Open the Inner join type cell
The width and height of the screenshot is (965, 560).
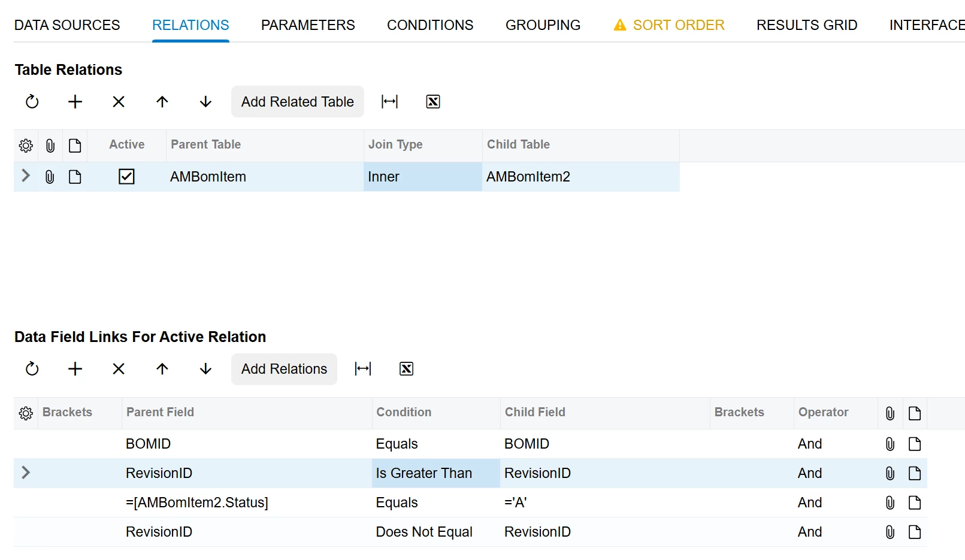(x=422, y=177)
